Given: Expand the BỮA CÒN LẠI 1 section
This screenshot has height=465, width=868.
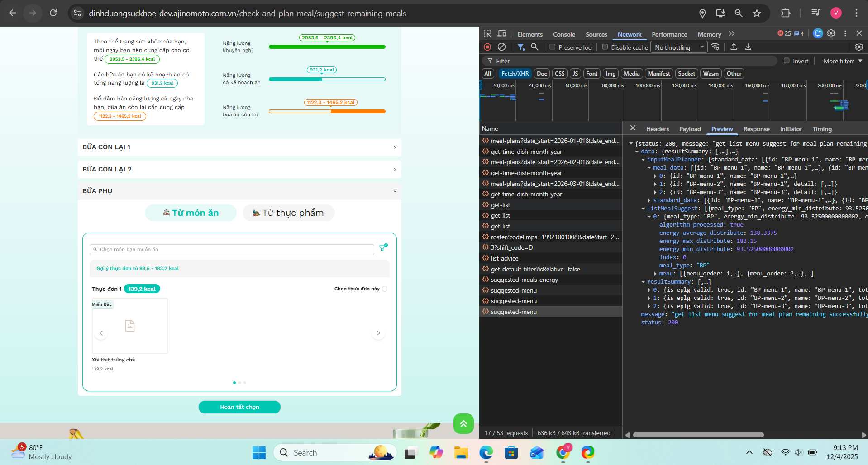Looking at the screenshot, I should [x=239, y=147].
